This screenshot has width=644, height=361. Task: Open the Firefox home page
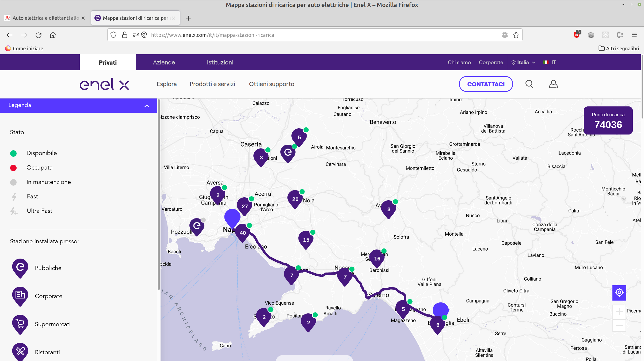click(53, 35)
